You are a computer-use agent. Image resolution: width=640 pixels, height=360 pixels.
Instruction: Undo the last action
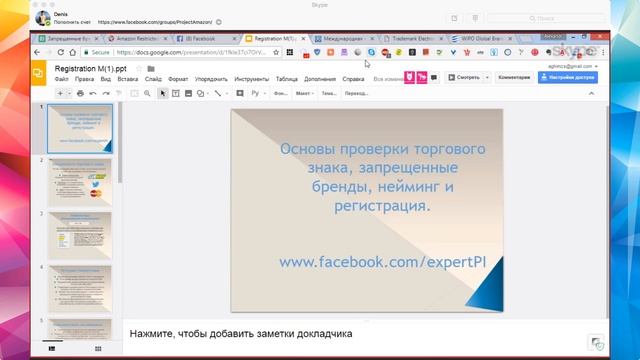93,93
